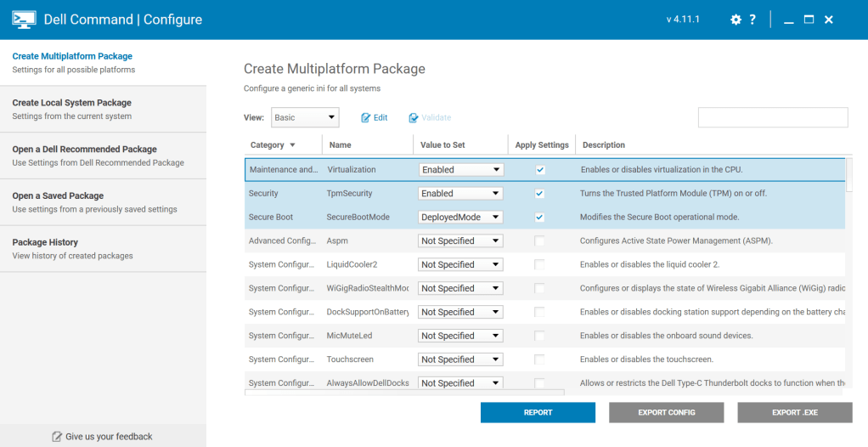Sort by Category column arrow
The image size is (868, 447).
293,145
